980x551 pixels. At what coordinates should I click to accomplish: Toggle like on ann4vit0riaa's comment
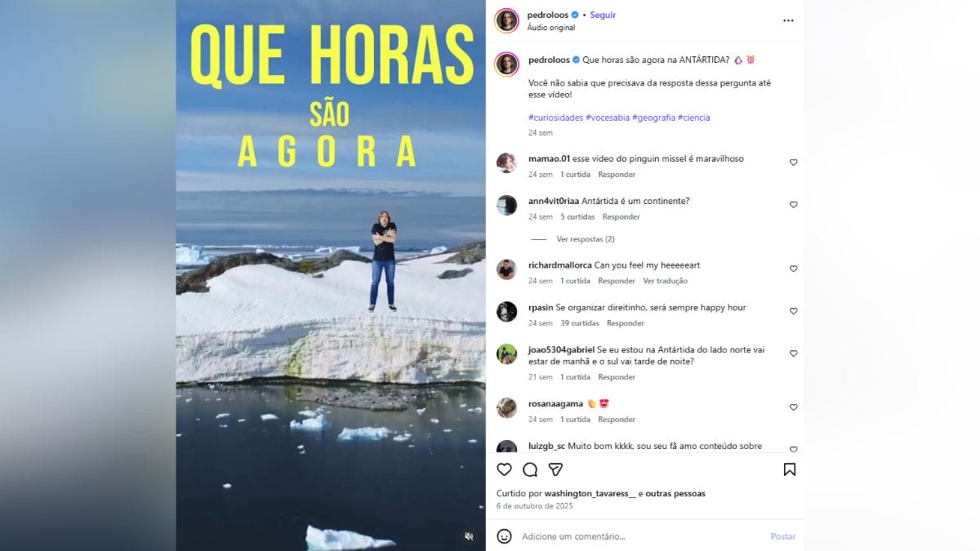click(x=793, y=205)
